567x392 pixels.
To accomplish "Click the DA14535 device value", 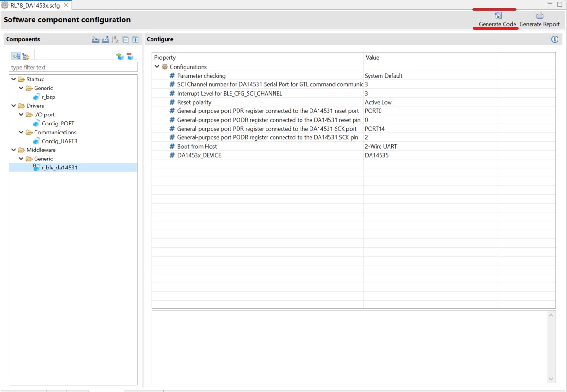I will pos(376,155).
